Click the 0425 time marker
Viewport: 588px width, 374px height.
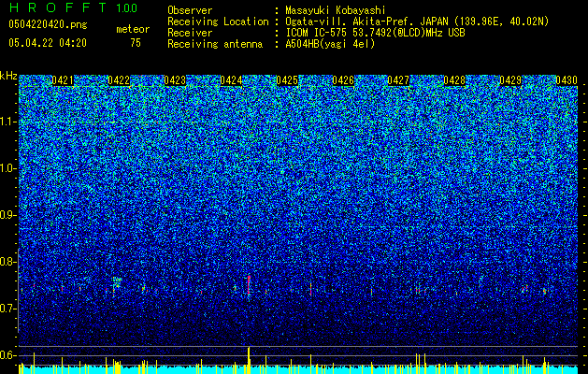click(x=287, y=80)
